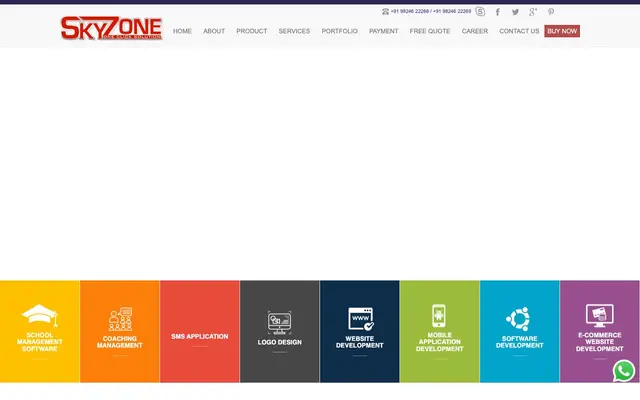Open WhatsApp chat floating icon

624,371
